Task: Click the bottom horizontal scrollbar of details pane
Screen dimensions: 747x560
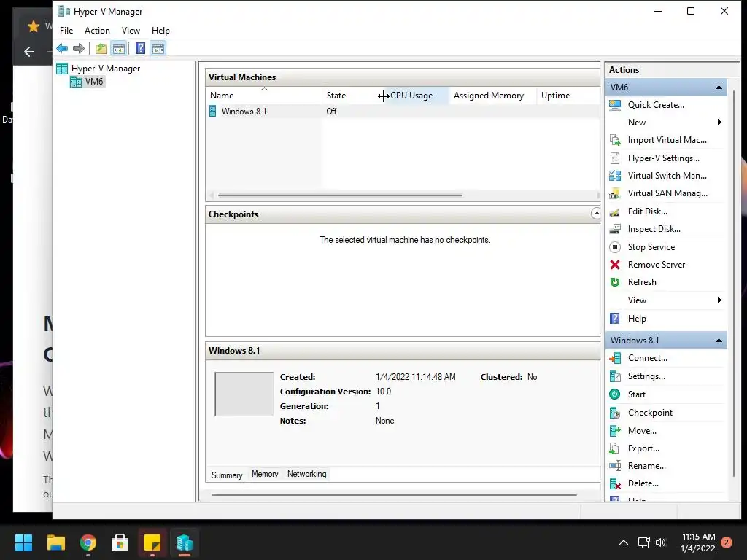Action: (x=394, y=495)
